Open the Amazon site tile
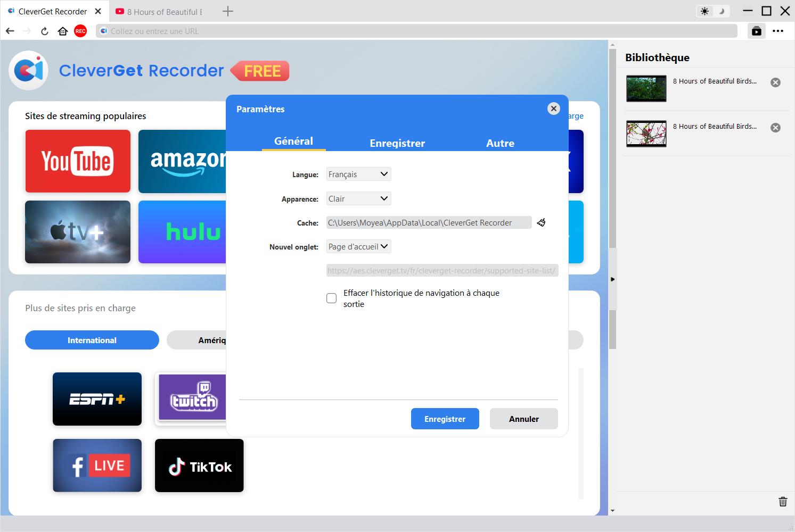This screenshot has height=532, width=795. coord(182,161)
